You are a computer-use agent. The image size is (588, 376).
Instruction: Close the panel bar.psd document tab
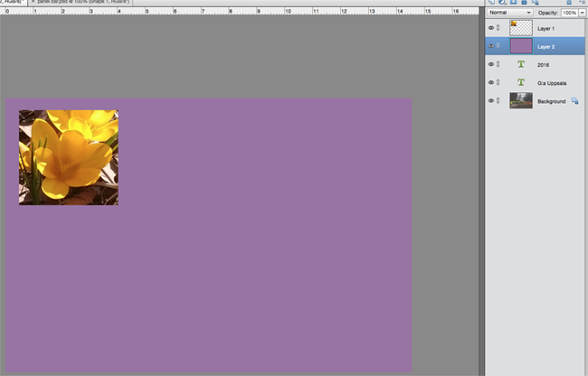[x=33, y=2]
